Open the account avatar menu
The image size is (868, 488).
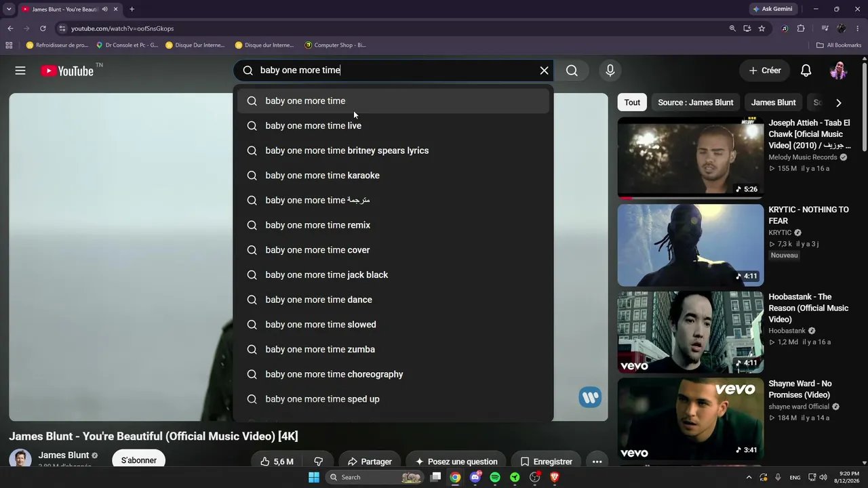[x=839, y=70]
